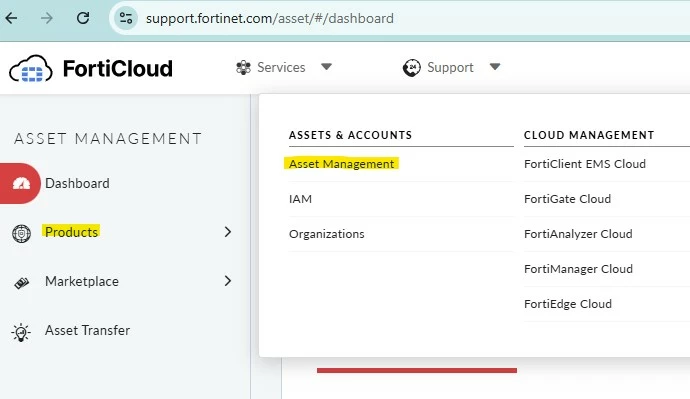690x399 pixels.
Task: Open site information icon in address bar
Action: click(x=126, y=18)
